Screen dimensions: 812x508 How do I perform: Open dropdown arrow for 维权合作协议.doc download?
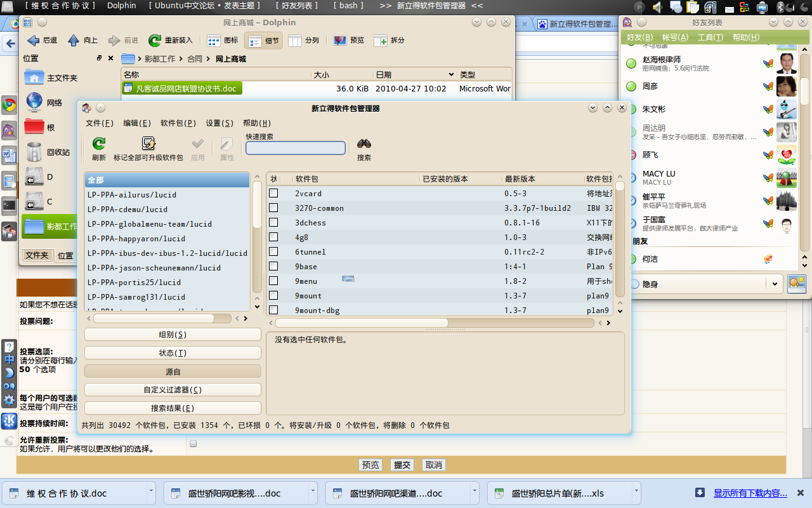click(x=151, y=492)
